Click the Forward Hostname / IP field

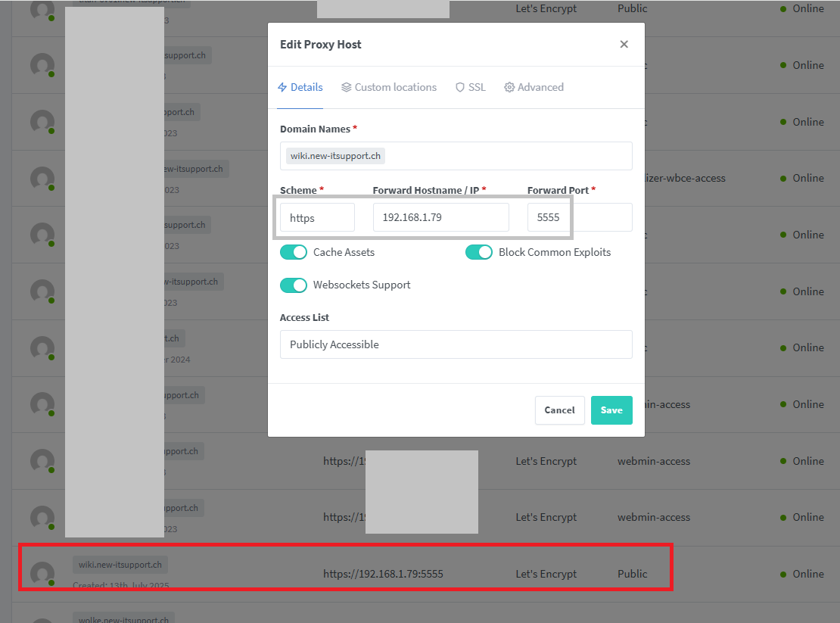[x=440, y=217]
